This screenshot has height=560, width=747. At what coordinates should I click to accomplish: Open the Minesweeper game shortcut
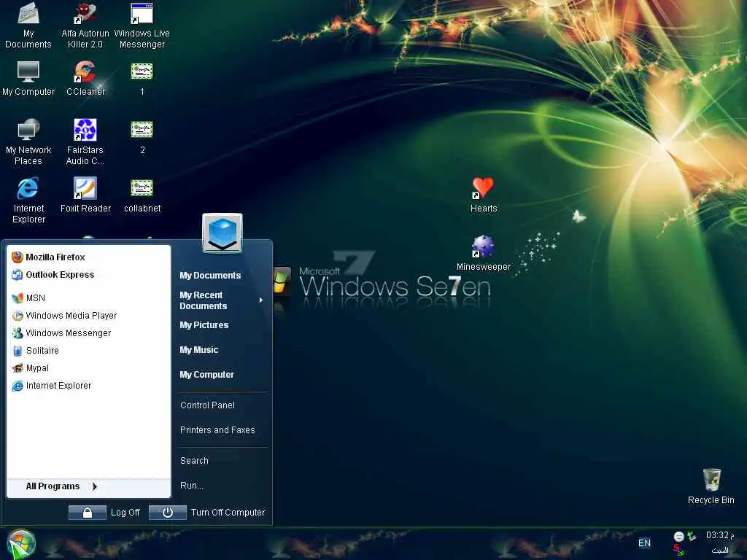pos(484,253)
